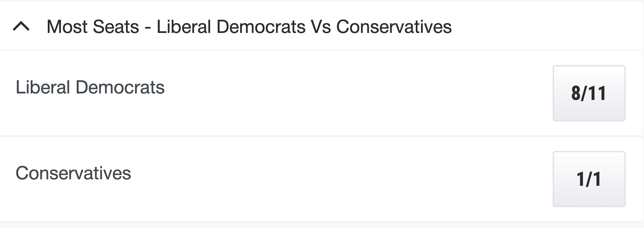This screenshot has height=228, width=644.
Task: Hide the Liberal Democrats Vs Conservatives market
Action: point(21,27)
